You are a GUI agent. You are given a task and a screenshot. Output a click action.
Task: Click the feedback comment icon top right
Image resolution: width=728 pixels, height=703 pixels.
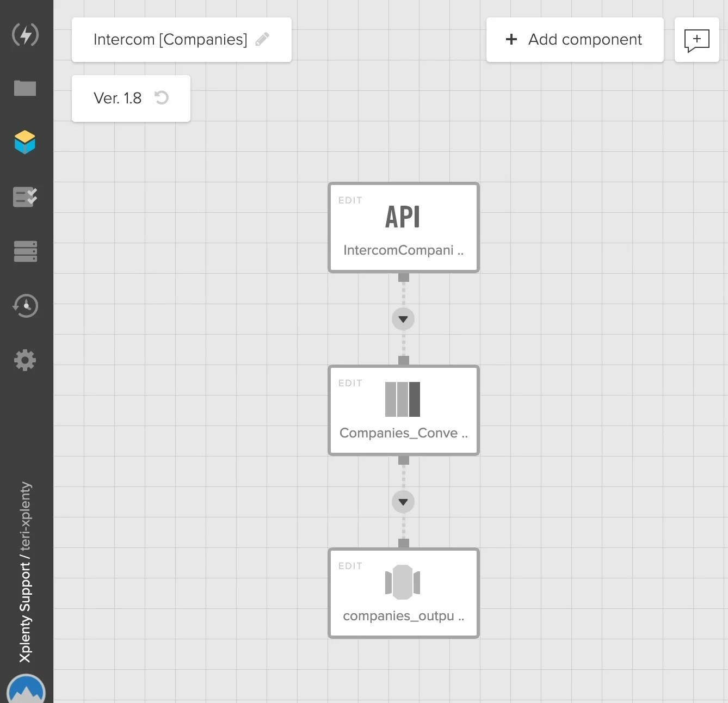(x=697, y=40)
